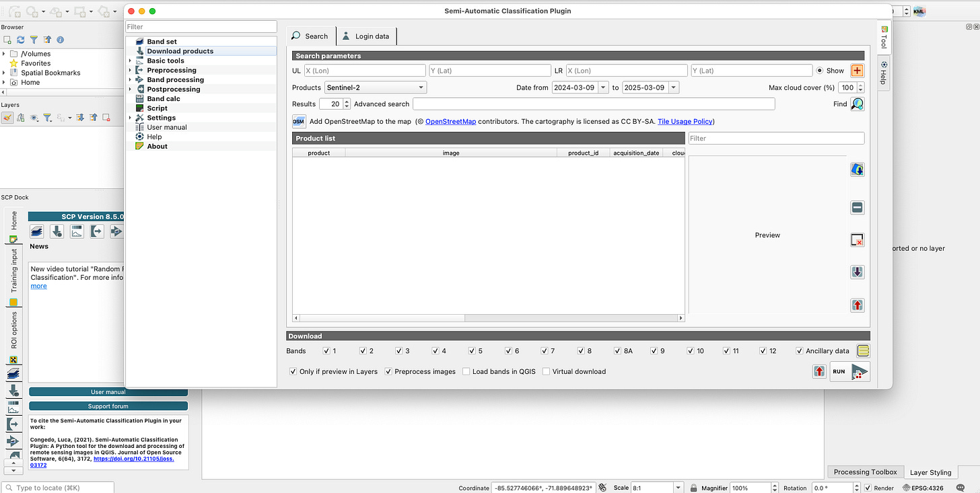The width and height of the screenshot is (980, 493).
Task: Click the yellow select-all bands icon
Action: (x=864, y=350)
